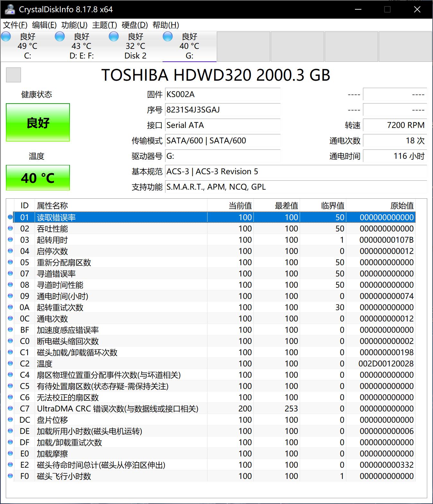The width and height of the screenshot is (433, 504).
Task: Click status icon of 寻道错误率 row
Action: click(10, 274)
